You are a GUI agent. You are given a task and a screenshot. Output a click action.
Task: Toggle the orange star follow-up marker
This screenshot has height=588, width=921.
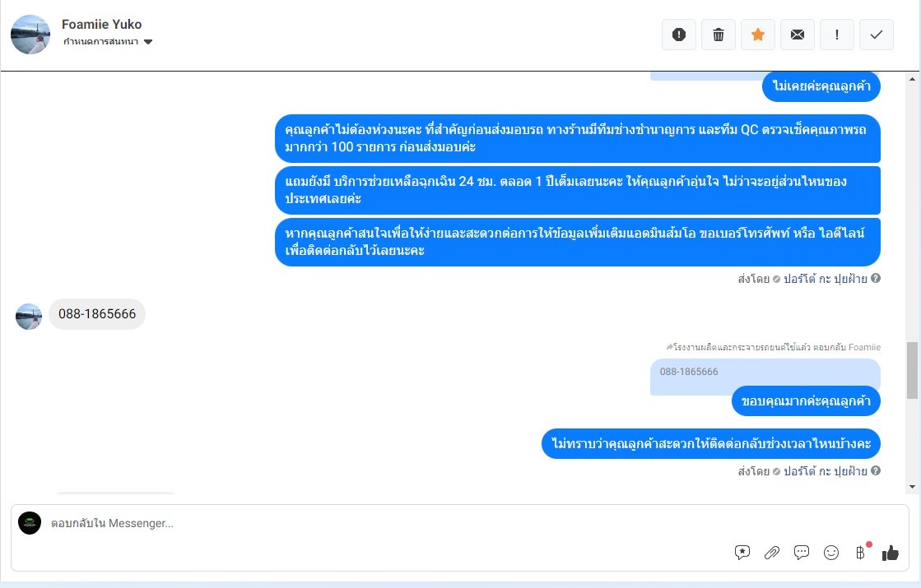coord(758,35)
